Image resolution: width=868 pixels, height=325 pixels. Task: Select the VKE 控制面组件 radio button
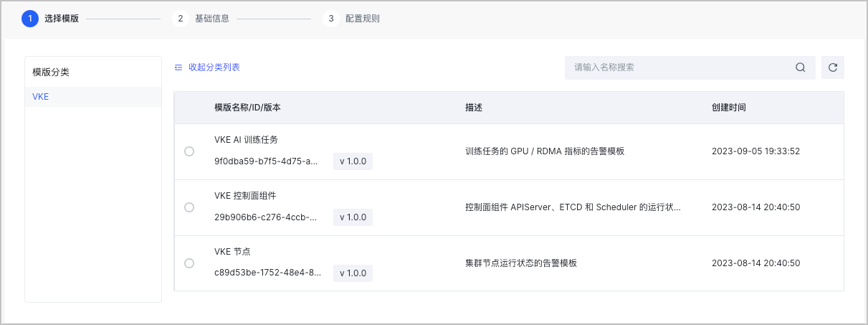point(189,207)
